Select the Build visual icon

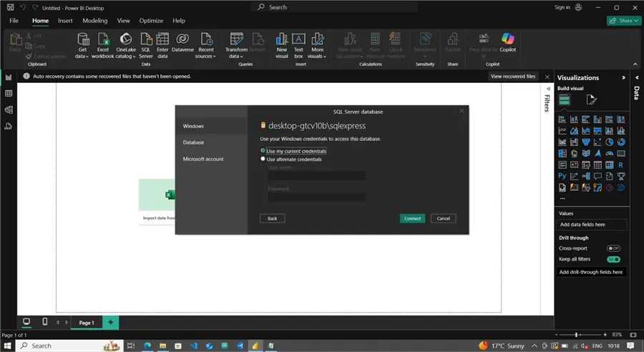click(564, 99)
